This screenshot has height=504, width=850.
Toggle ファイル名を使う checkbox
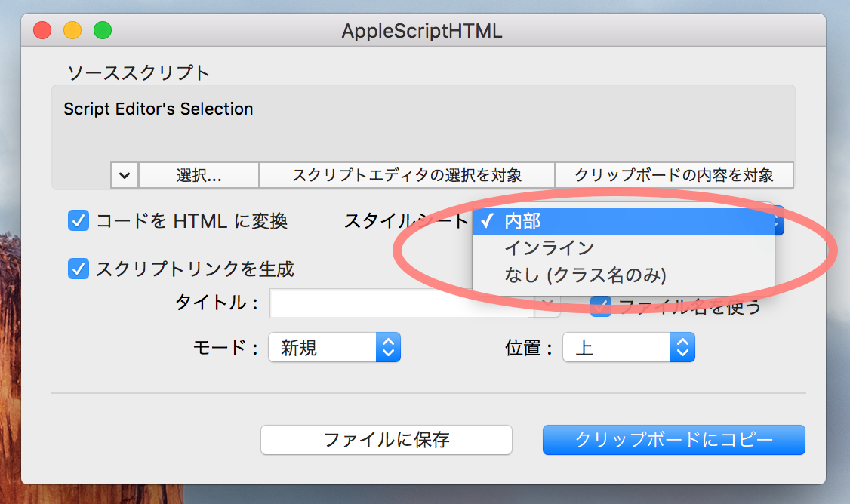[x=601, y=307]
